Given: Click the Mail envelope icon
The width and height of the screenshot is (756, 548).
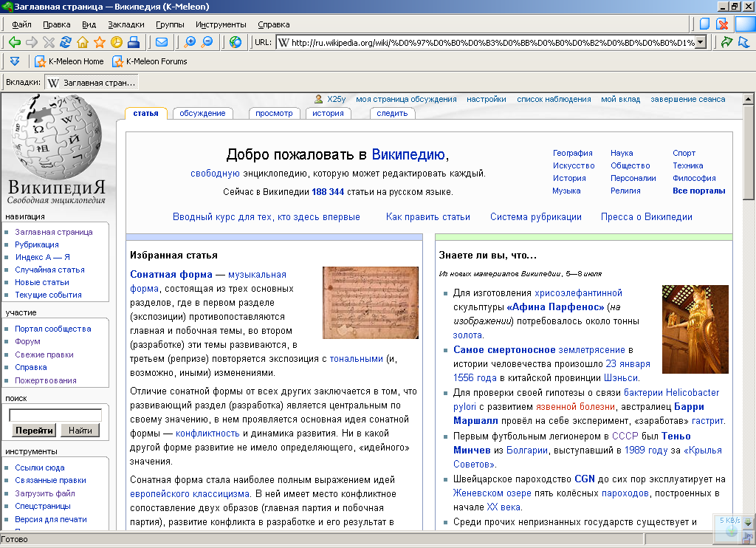Looking at the screenshot, I should coord(162,42).
